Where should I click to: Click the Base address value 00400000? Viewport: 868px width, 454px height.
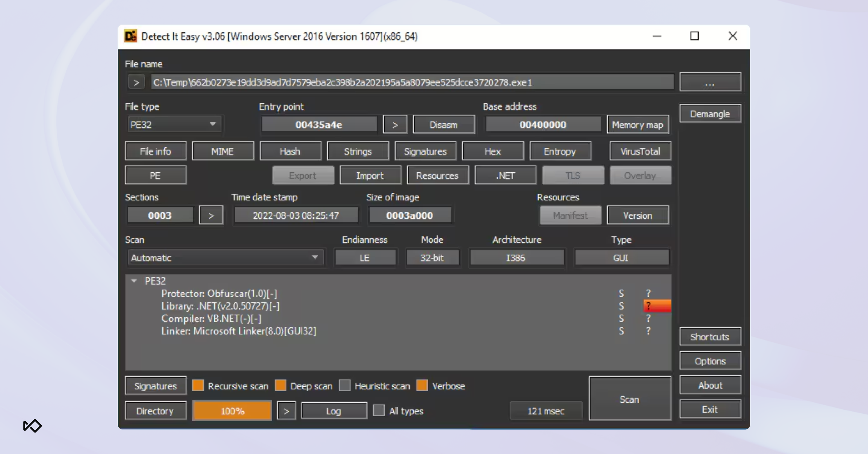coord(543,125)
